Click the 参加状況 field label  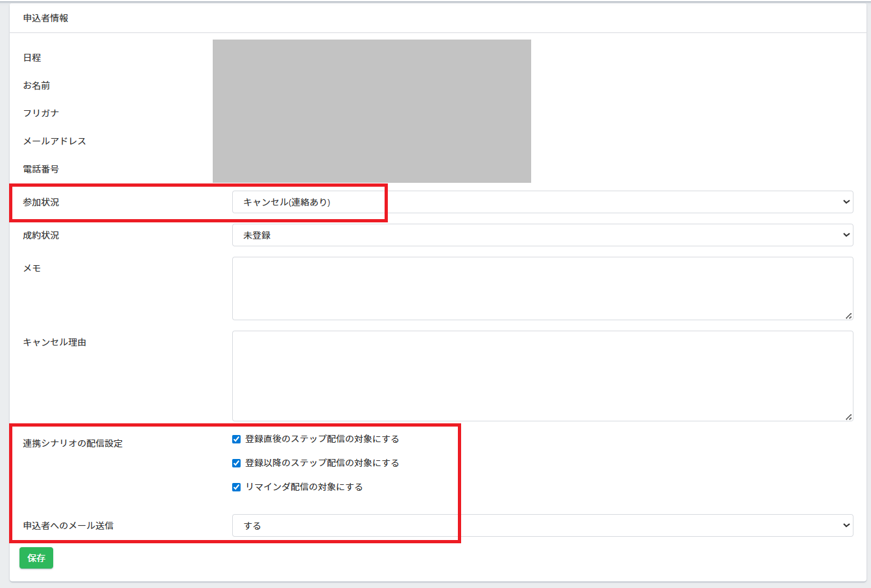(x=41, y=202)
